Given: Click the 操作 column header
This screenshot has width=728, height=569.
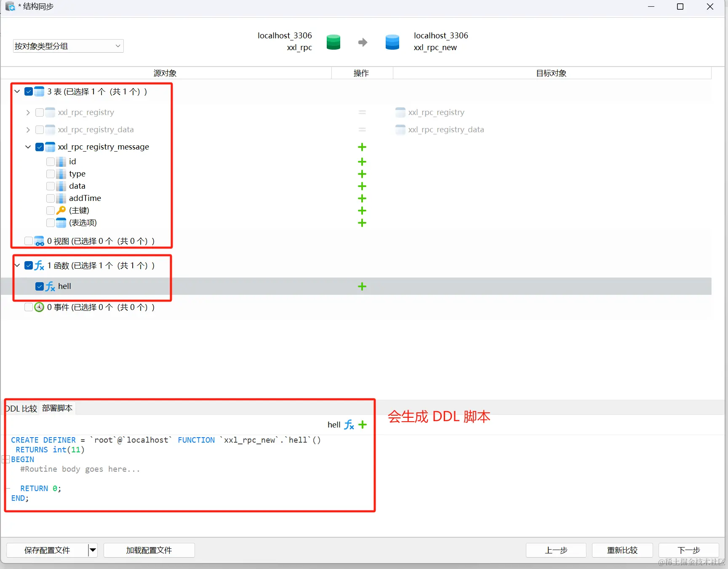Looking at the screenshot, I should click(x=362, y=73).
